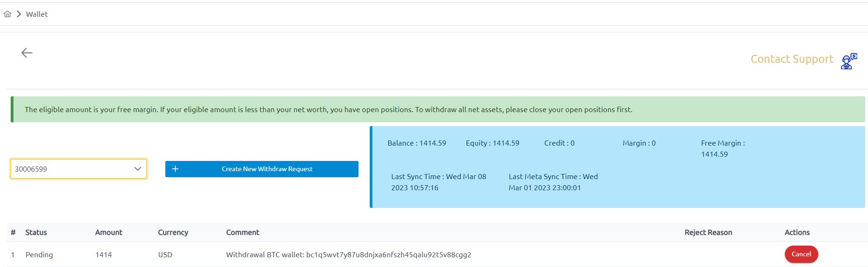
Task: Click the Last Sync Time text
Action: [438, 182]
